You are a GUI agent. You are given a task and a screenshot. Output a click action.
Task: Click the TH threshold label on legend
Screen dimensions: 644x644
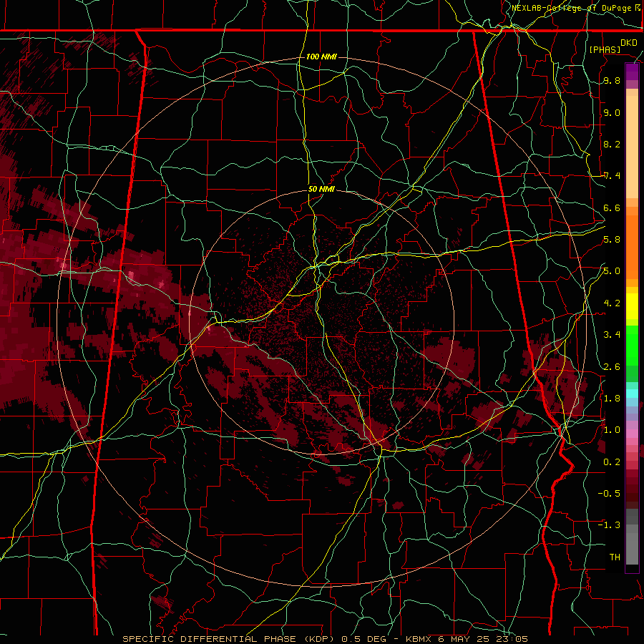click(x=615, y=557)
